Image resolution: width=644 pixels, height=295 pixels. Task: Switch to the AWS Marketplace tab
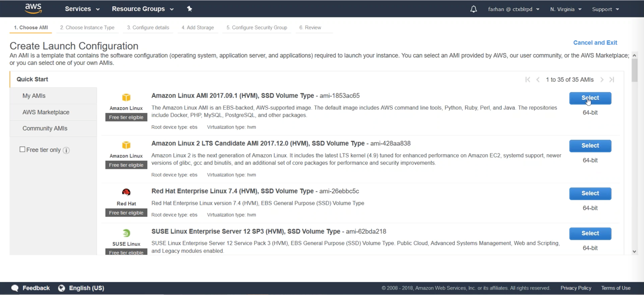click(x=46, y=112)
